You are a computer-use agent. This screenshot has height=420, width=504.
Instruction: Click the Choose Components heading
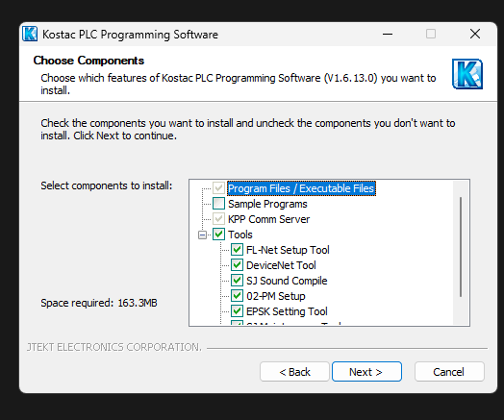(x=88, y=61)
